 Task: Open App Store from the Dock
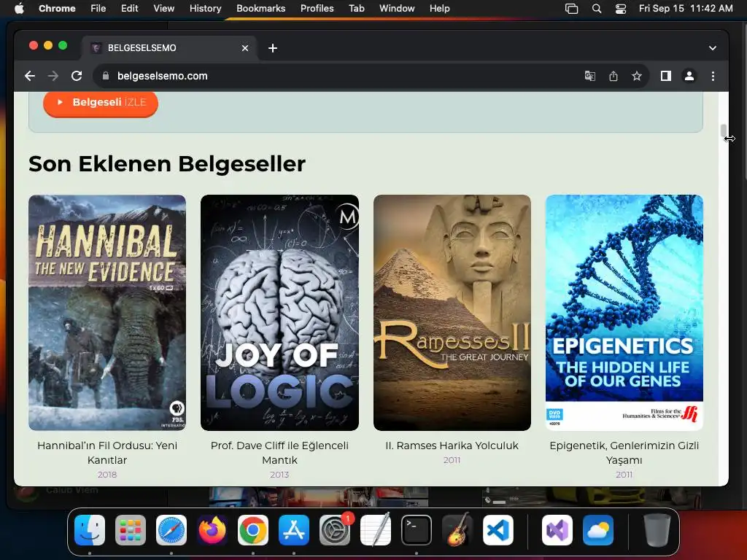294,530
